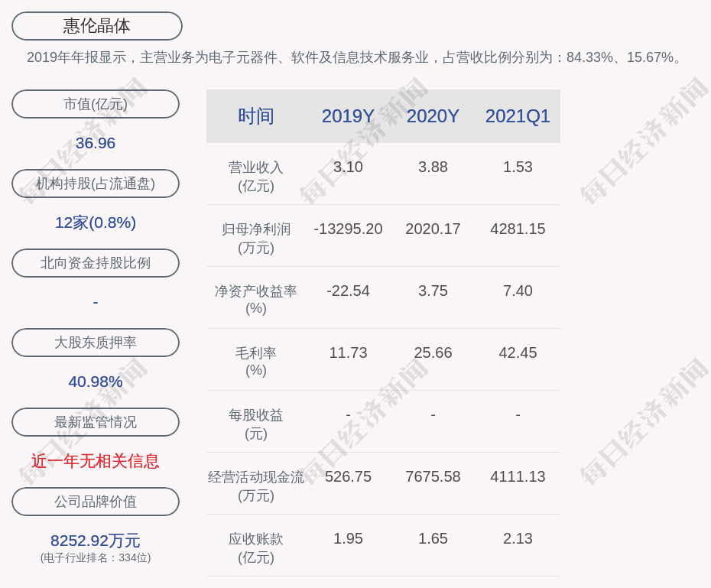Select the brand value 8252.92万元
Viewport: 711px width, 588px height.
click(96, 541)
